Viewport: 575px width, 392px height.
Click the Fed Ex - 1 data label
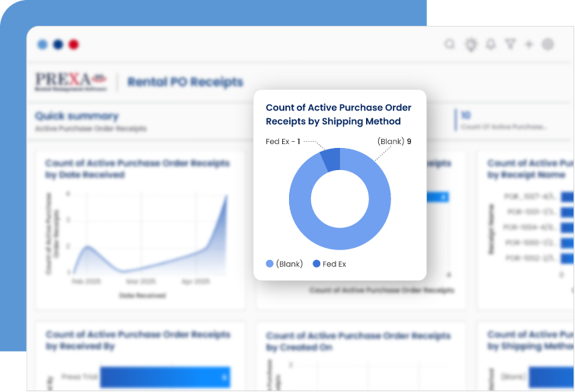pyautogui.click(x=283, y=141)
